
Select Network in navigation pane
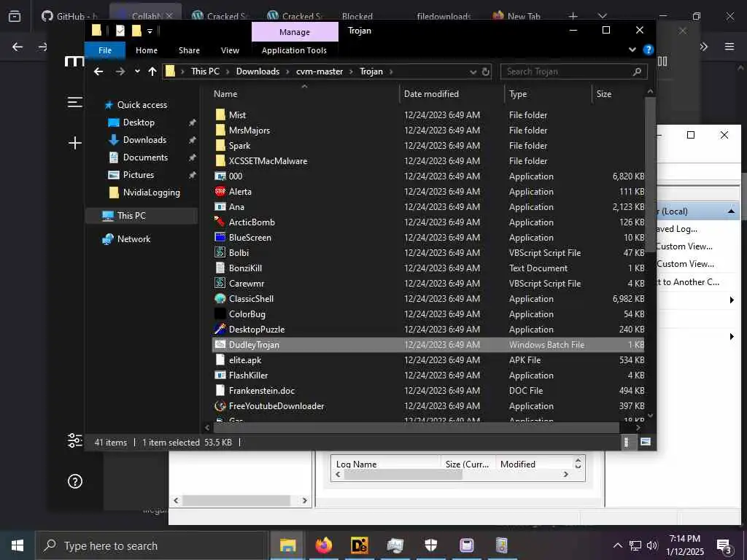[133, 239]
